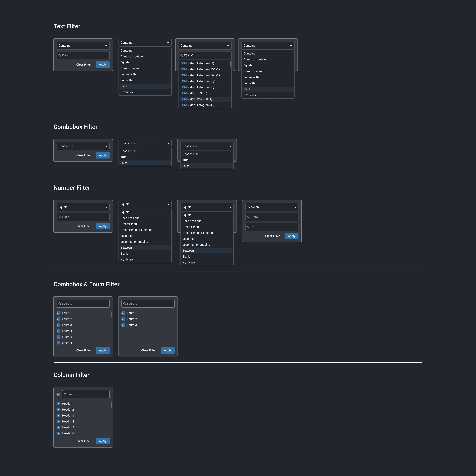The image size is (476, 476).
Task: Select suggestion ECM Video Histogram 256 (1)
Action: pyautogui.click(x=205, y=69)
